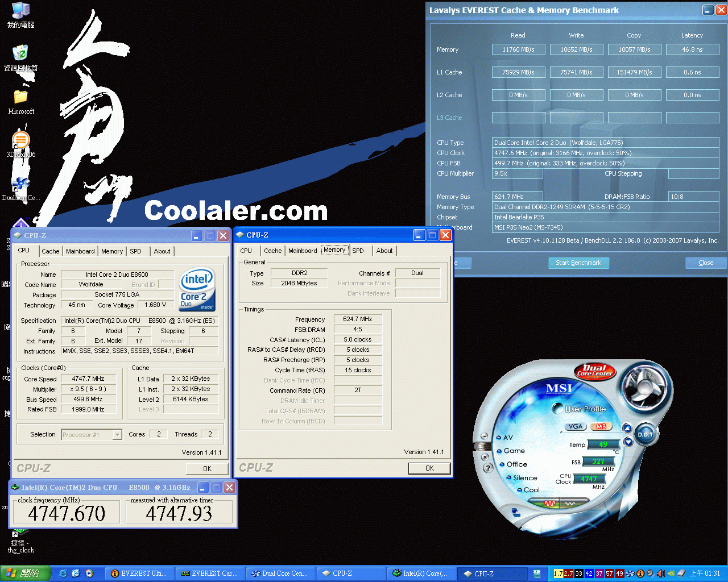
Task: Open Dual Core Center help question mark
Action: tap(488, 468)
